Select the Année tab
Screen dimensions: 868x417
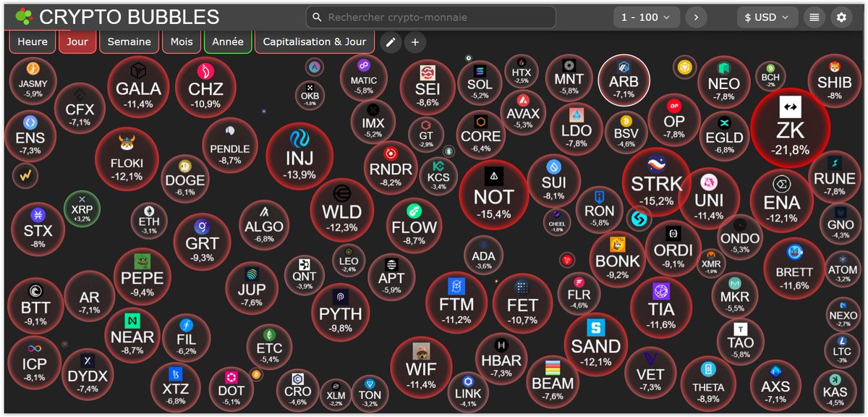[x=228, y=42]
